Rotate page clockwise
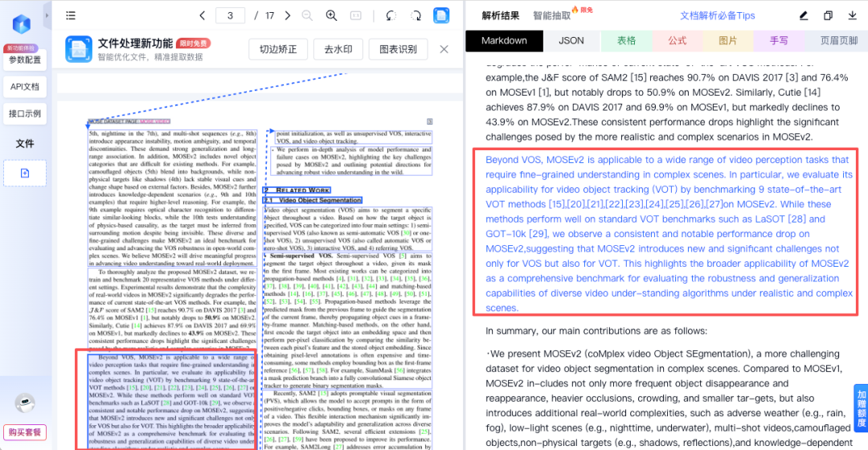This screenshot has width=868, height=450. coord(416,15)
